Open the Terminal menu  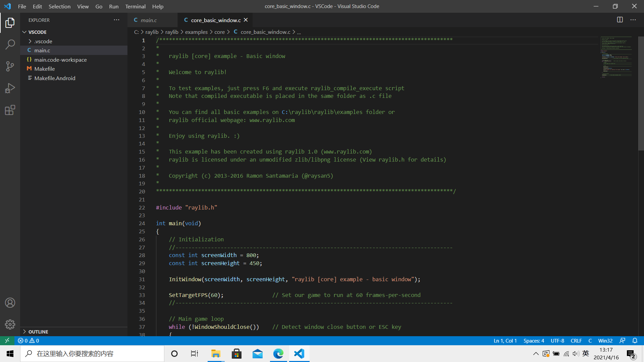tap(135, 6)
